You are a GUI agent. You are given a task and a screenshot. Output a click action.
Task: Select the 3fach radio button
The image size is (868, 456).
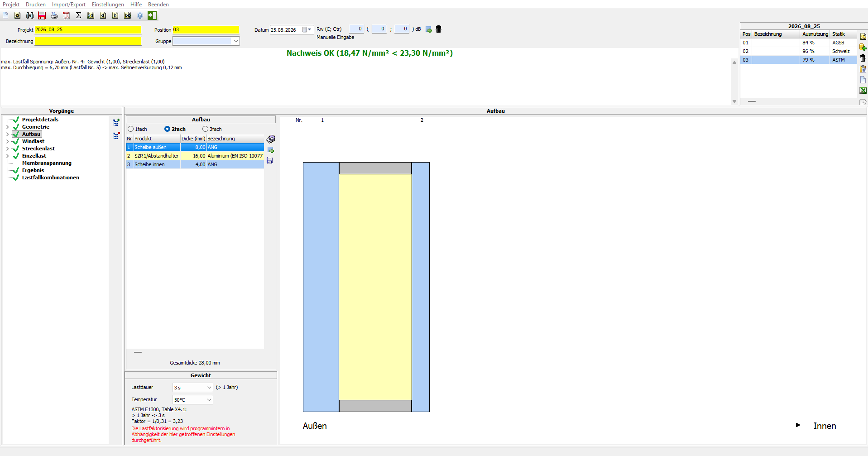pos(205,129)
